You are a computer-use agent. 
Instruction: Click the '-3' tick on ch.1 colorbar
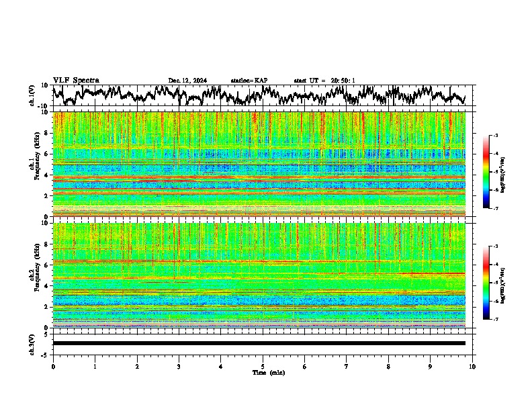(x=496, y=136)
